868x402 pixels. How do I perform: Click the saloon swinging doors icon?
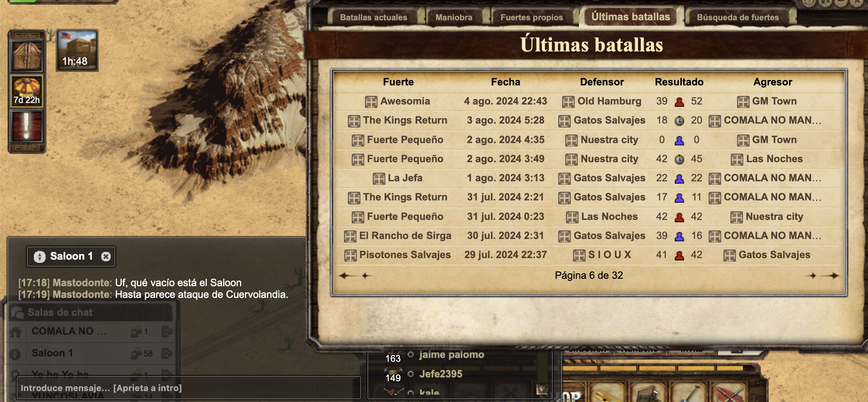coord(27,55)
